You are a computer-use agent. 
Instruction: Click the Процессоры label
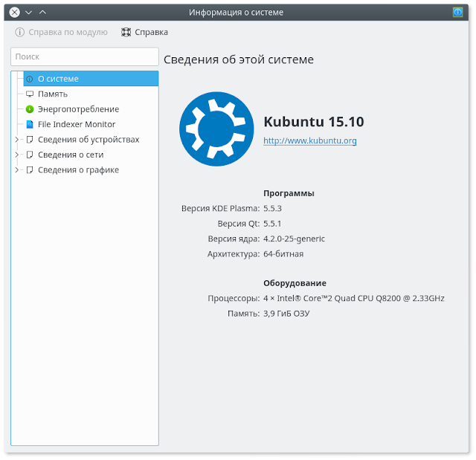click(234, 299)
